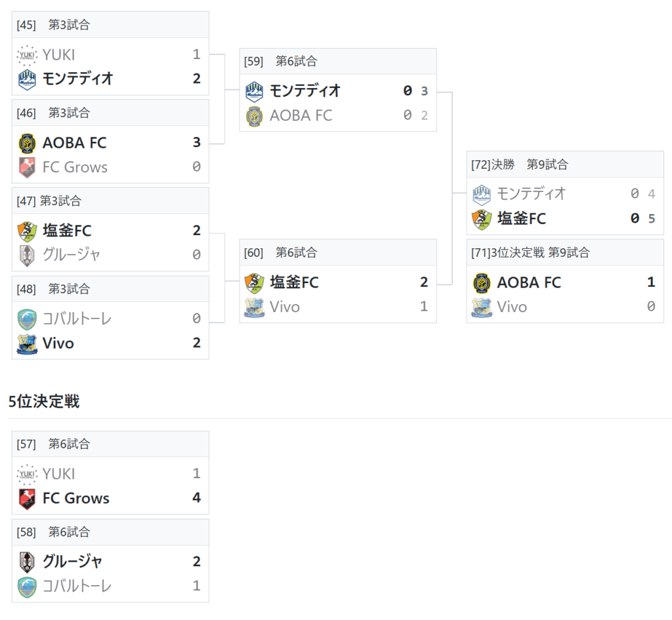
Task: Click the 5位決定戦 section heading
Action: click(x=44, y=402)
